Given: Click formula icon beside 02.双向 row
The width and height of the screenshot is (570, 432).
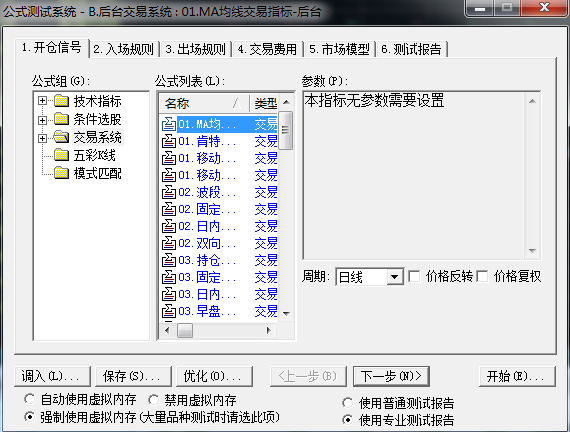Looking at the screenshot, I should click(x=169, y=243).
